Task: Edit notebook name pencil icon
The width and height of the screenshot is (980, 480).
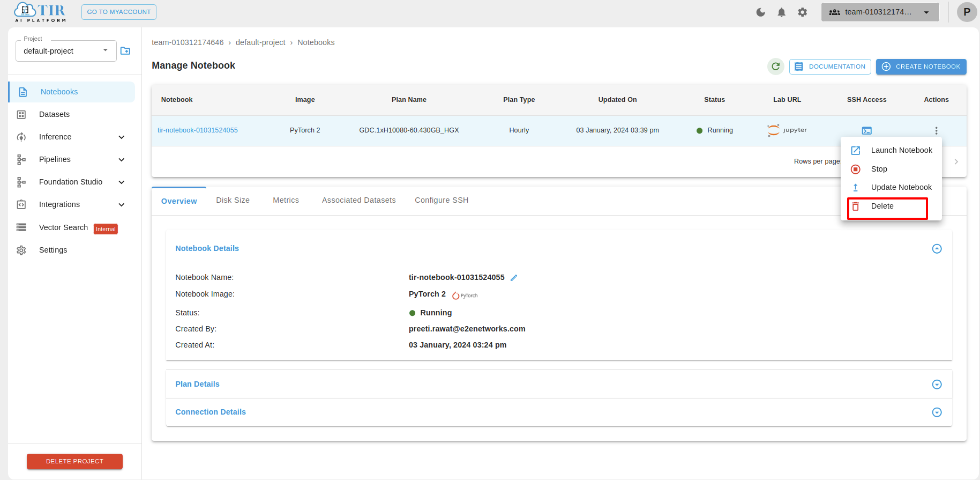Action: click(514, 277)
